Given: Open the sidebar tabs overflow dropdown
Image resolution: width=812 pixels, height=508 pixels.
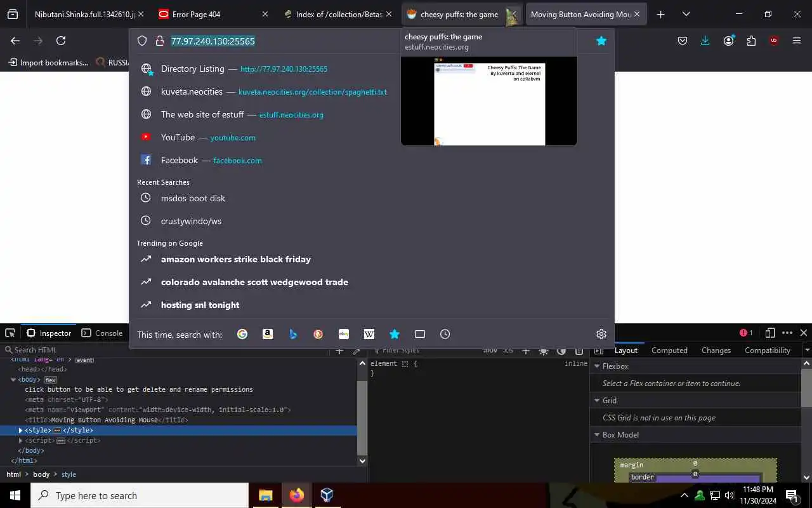Looking at the screenshot, I should click(x=807, y=351).
